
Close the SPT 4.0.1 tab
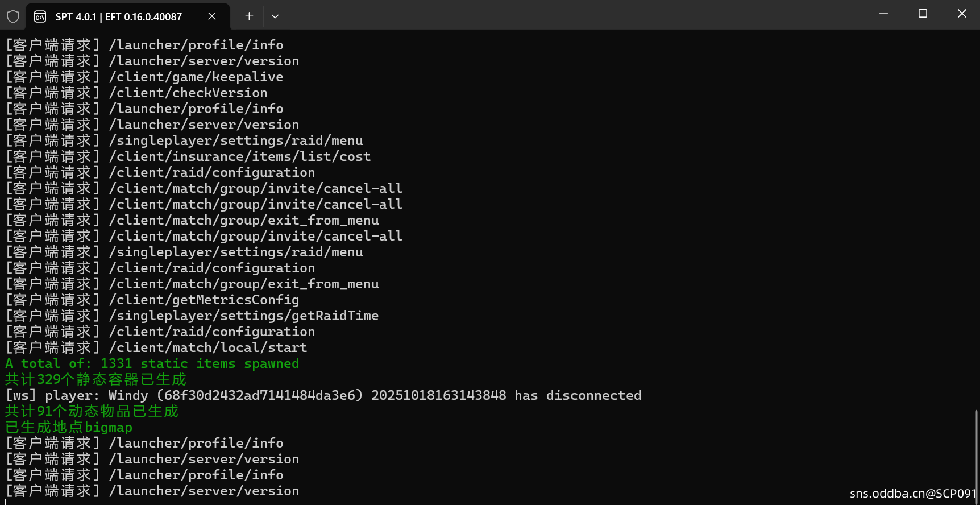[x=212, y=16]
